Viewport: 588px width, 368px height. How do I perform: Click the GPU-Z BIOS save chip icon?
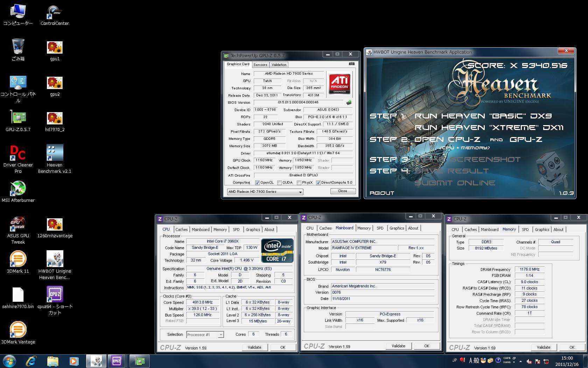(349, 103)
